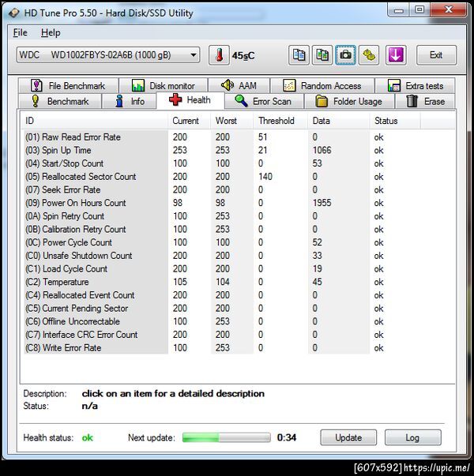The width and height of the screenshot is (474, 476).
Task: Select the Load Cycle Count row
Action: 239,268
